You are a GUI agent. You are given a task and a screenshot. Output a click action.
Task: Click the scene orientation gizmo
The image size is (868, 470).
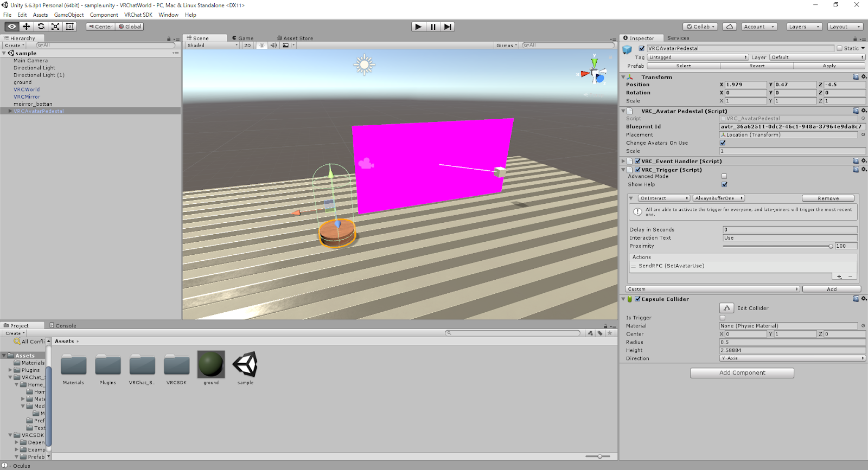point(595,72)
